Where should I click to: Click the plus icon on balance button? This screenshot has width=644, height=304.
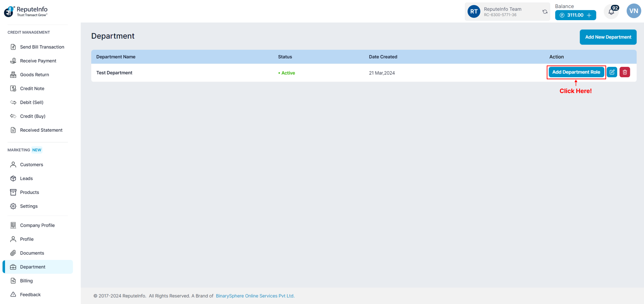click(x=589, y=15)
